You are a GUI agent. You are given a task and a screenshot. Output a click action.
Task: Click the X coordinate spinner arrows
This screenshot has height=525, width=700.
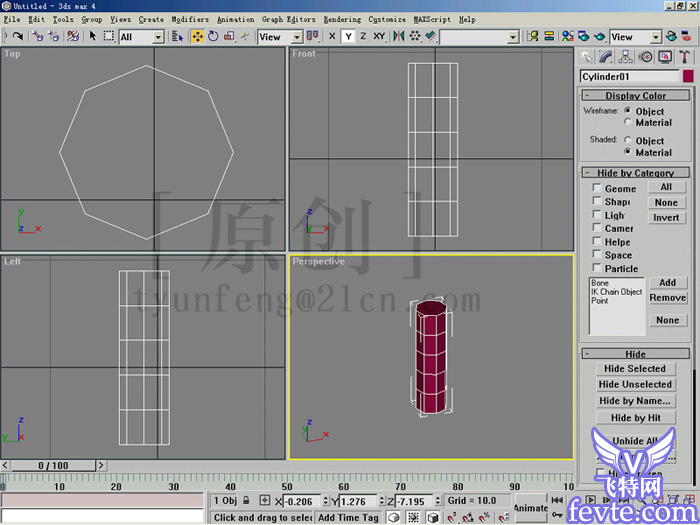(326, 501)
